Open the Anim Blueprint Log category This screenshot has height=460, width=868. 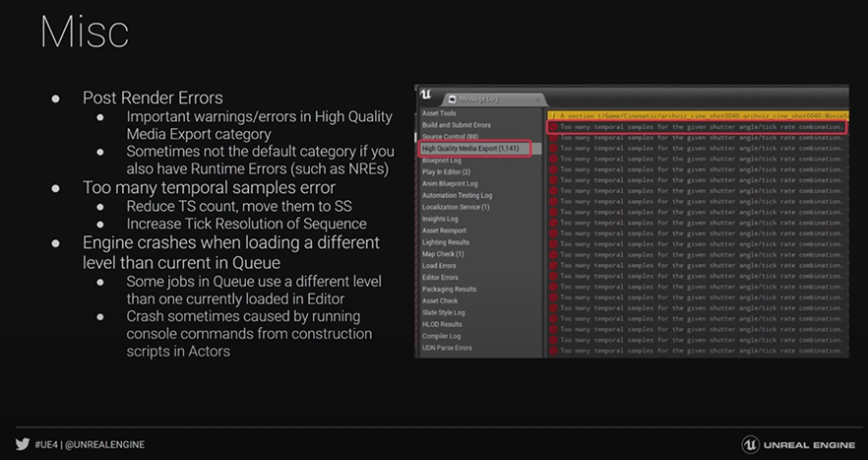tap(450, 183)
